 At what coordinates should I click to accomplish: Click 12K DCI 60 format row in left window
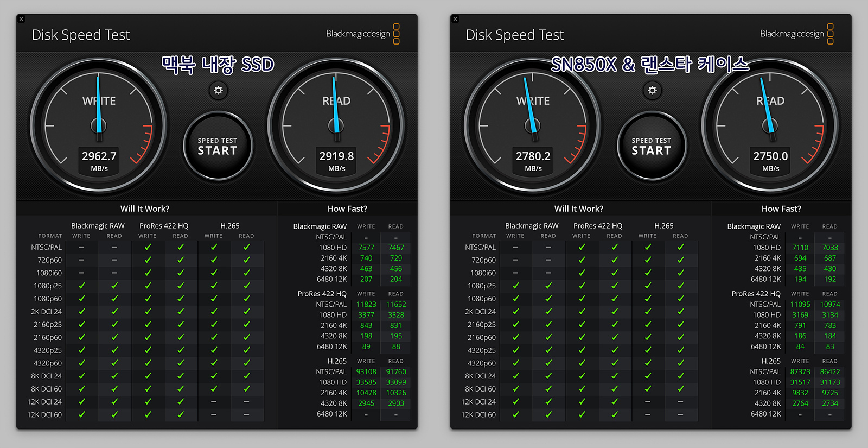pyautogui.click(x=145, y=415)
